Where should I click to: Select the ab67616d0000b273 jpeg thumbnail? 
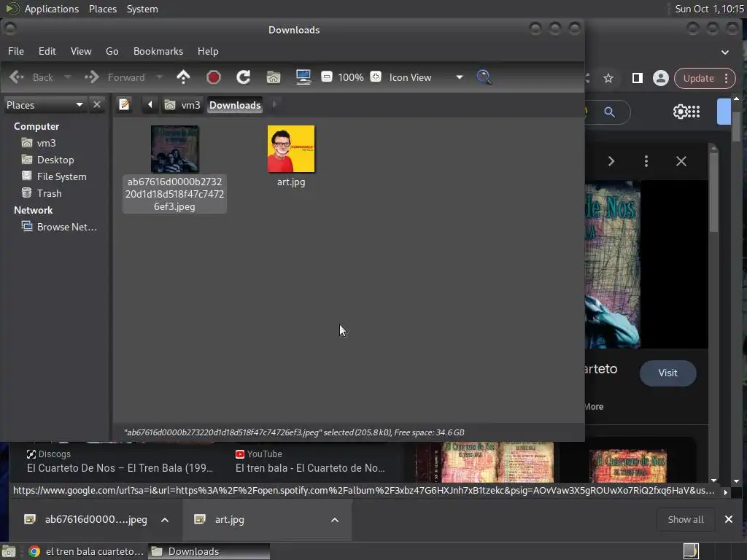[x=175, y=149]
